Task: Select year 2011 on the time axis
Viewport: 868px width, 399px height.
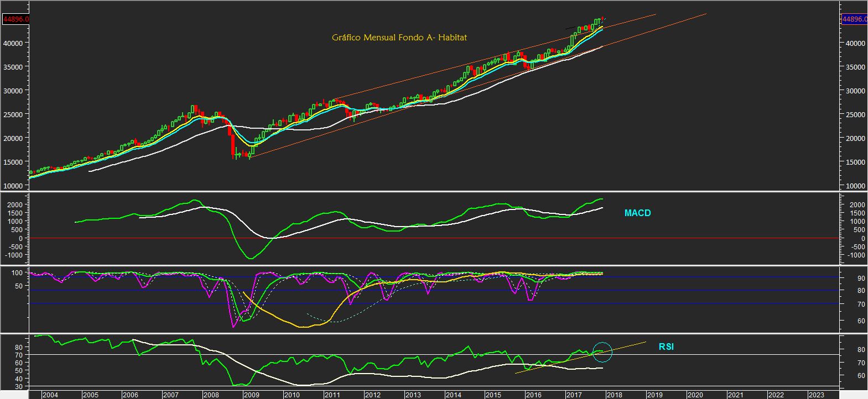Action: coord(332,395)
